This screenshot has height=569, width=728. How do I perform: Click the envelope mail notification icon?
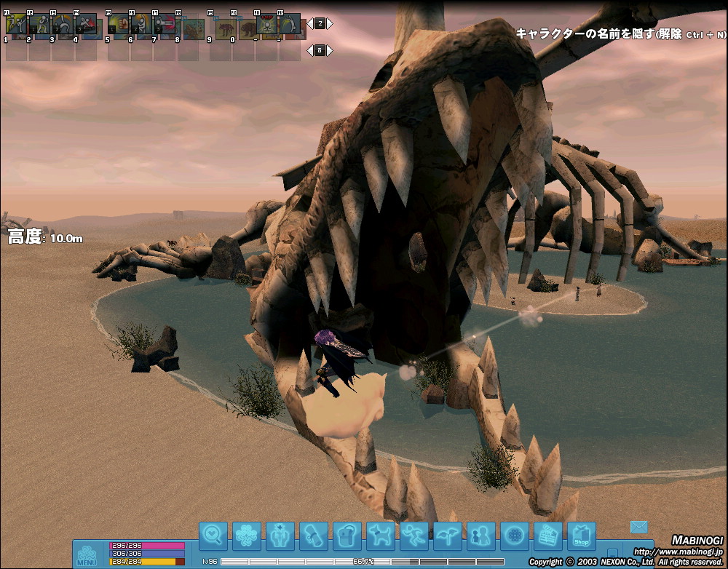(639, 526)
